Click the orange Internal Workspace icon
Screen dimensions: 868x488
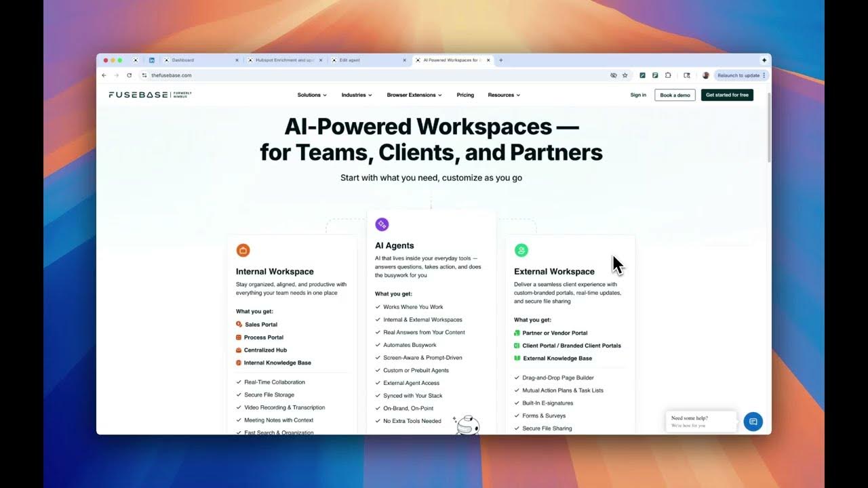coord(243,250)
